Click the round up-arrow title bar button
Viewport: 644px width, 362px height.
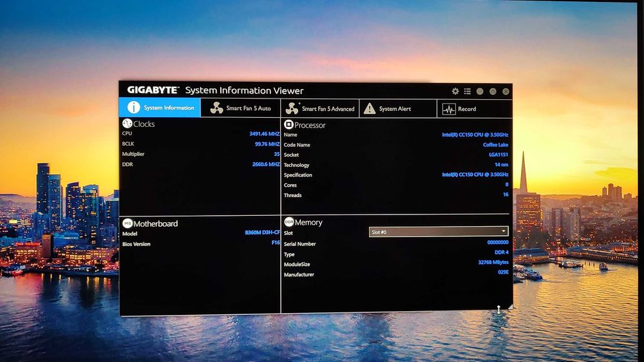(493, 91)
